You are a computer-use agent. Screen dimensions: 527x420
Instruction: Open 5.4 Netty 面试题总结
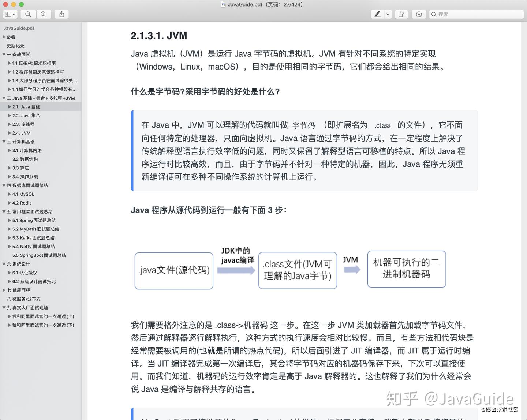click(x=34, y=247)
